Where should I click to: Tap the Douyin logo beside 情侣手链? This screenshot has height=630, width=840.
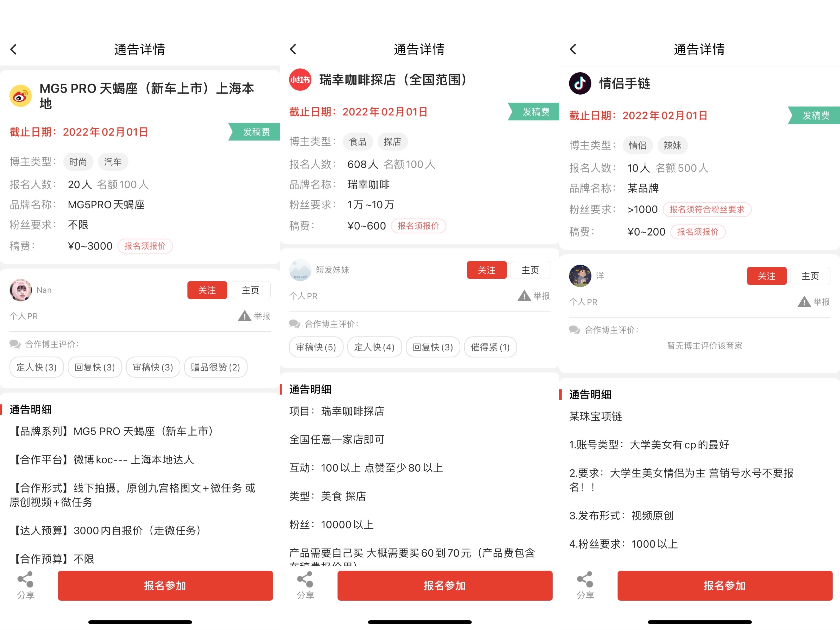pyautogui.click(x=580, y=83)
